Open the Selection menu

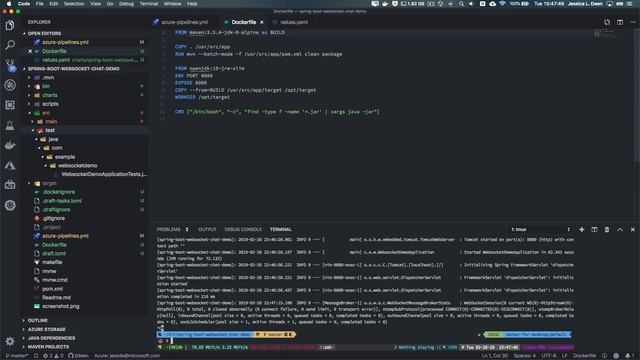tap(74, 4)
